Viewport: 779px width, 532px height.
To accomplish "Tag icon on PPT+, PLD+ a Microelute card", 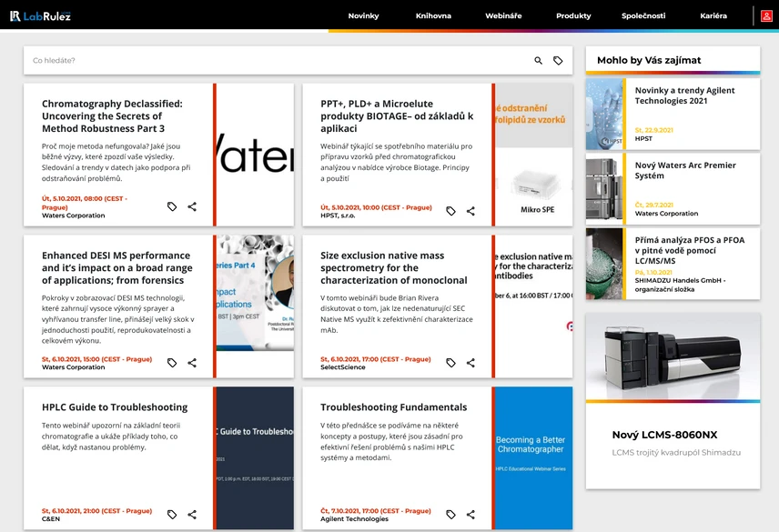I will pyautogui.click(x=450, y=211).
